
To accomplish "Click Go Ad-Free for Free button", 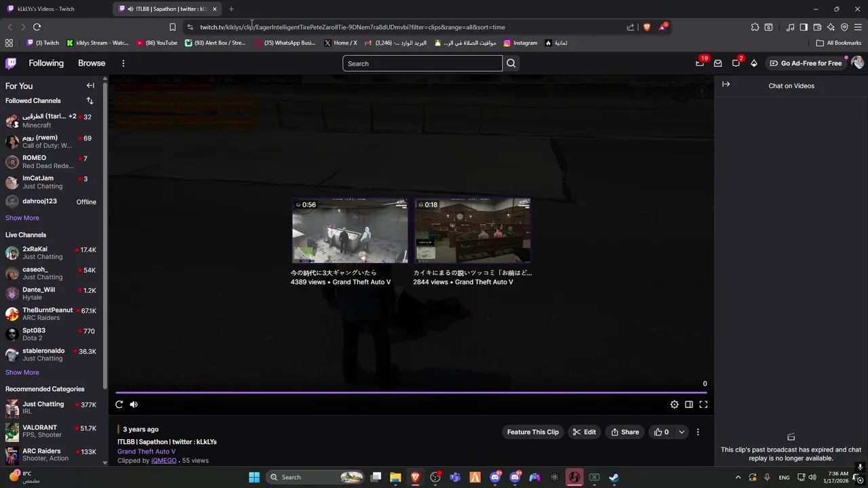I will pyautogui.click(x=806, y=63).
